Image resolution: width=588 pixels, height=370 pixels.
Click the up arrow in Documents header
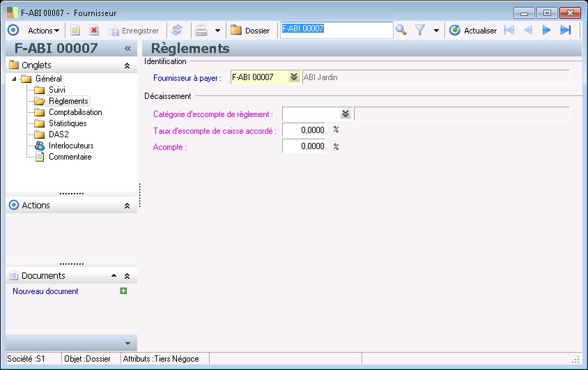[114, 276]
